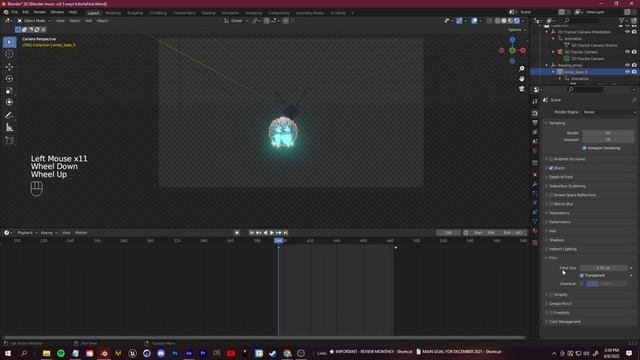Collapse the Sampling panel
Viewport: 640px width, 360px height.
pyautogui.click(x=557, y=123)
